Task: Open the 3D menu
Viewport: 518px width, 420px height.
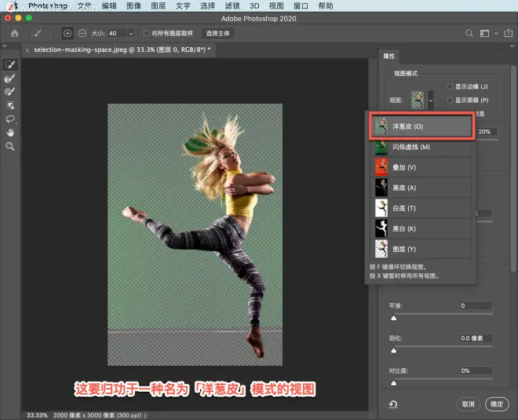Action: pyautogui.click(x=254, y=6)
